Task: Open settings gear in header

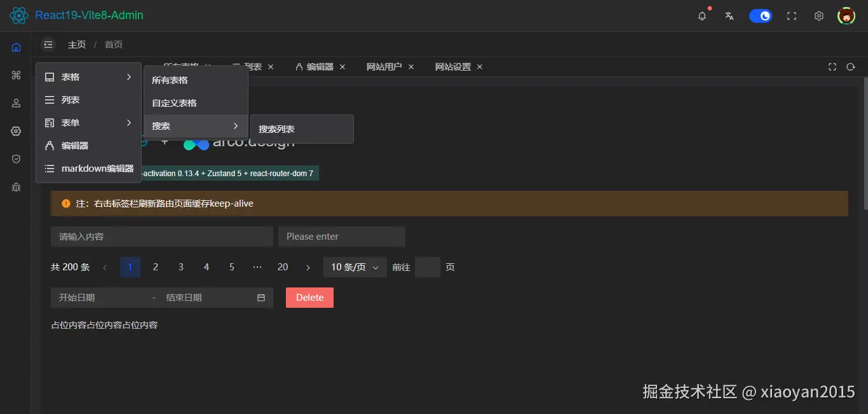Action: click(x=819, y=16)
